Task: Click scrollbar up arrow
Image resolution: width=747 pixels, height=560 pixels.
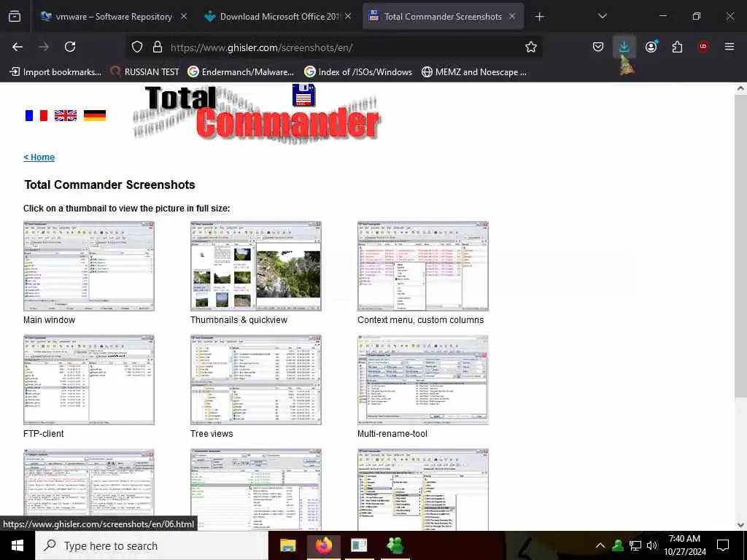Action: coord(740,88)
